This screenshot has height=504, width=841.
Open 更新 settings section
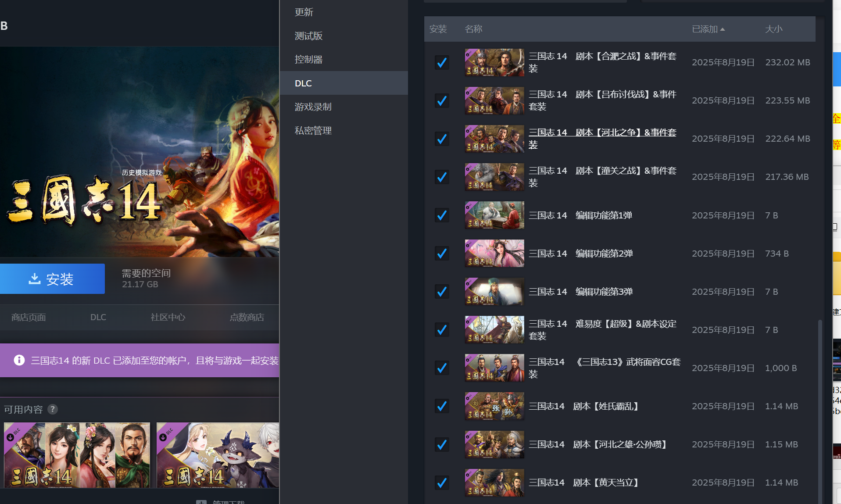[344, 12]
